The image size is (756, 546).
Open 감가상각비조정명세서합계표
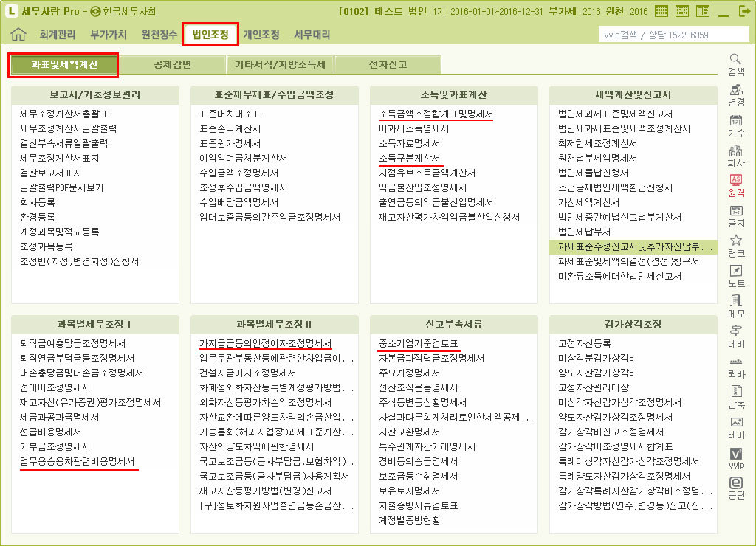click(615, 446)
